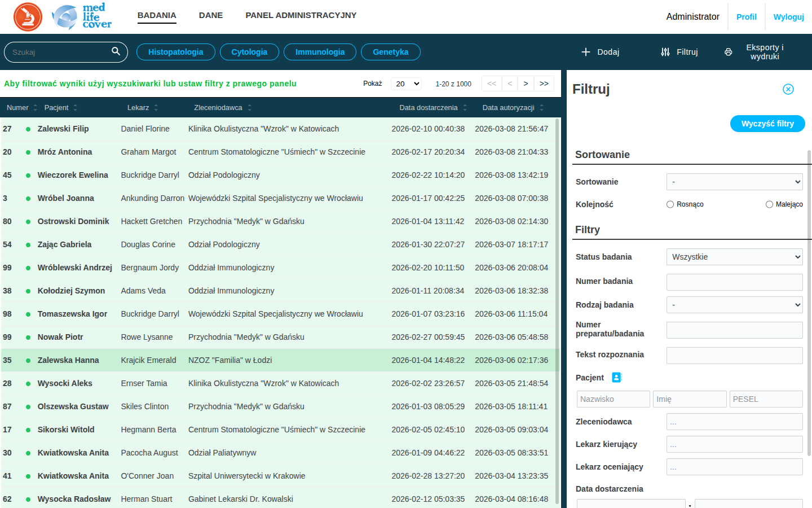
Task: Click status dot for Nowak Piotr
Action: (28, 338)
